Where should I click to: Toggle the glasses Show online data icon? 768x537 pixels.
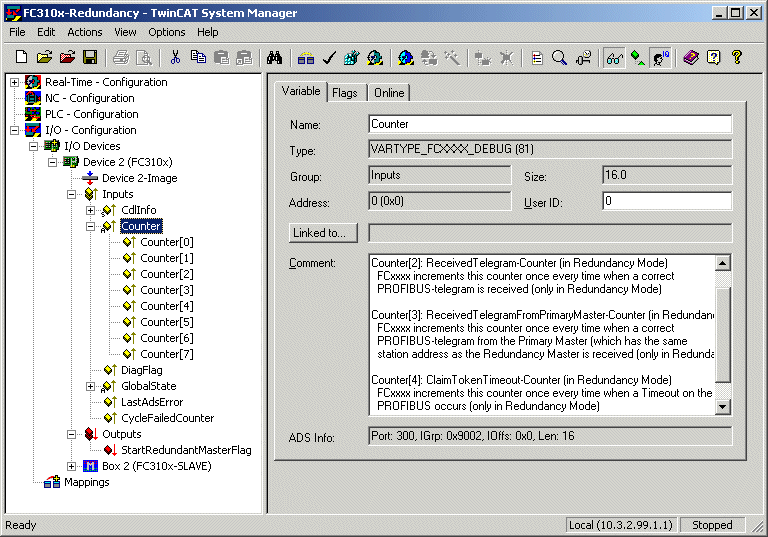tap(614, 58)
